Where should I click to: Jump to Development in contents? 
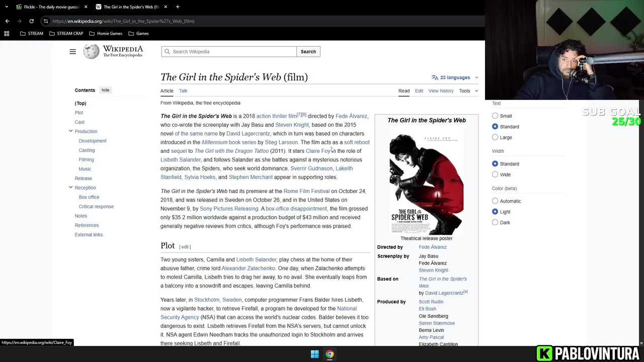click(x=93, y=141)
